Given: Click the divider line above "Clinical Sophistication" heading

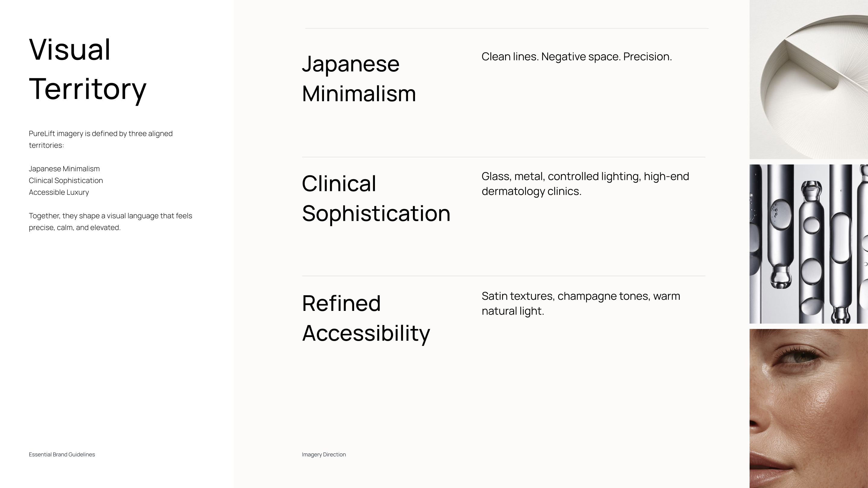Looking at the screenshot, I should point(503,157).
